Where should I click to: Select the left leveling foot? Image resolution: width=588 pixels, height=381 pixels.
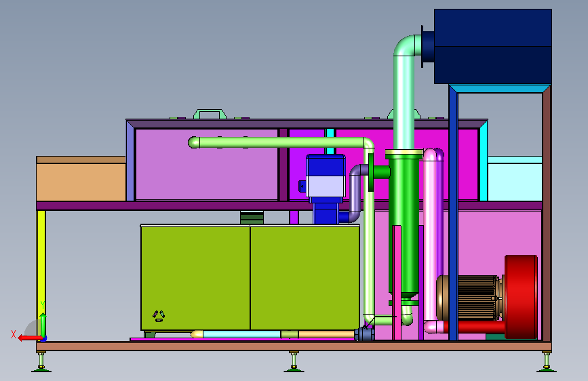coord(41,362)
